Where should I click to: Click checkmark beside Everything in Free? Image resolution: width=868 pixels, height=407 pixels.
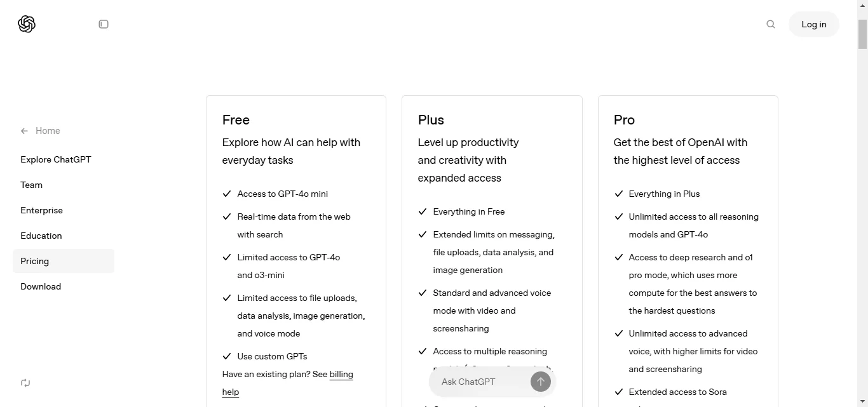coord(423,211)
